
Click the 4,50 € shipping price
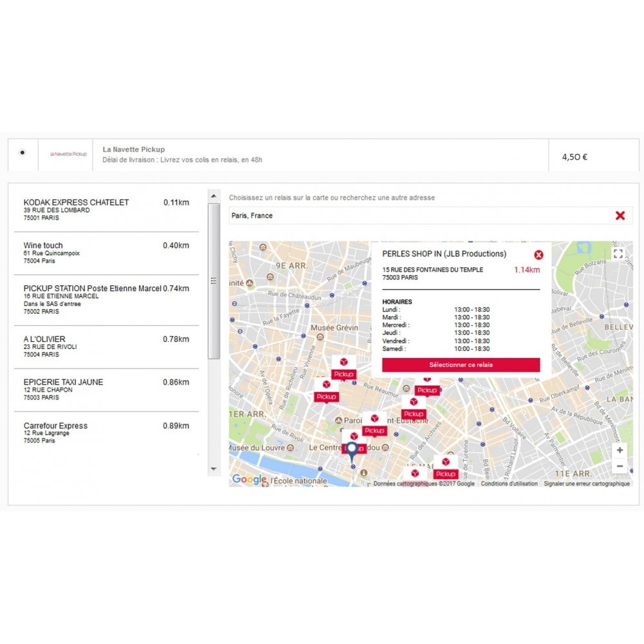click(x=574, y=157)
